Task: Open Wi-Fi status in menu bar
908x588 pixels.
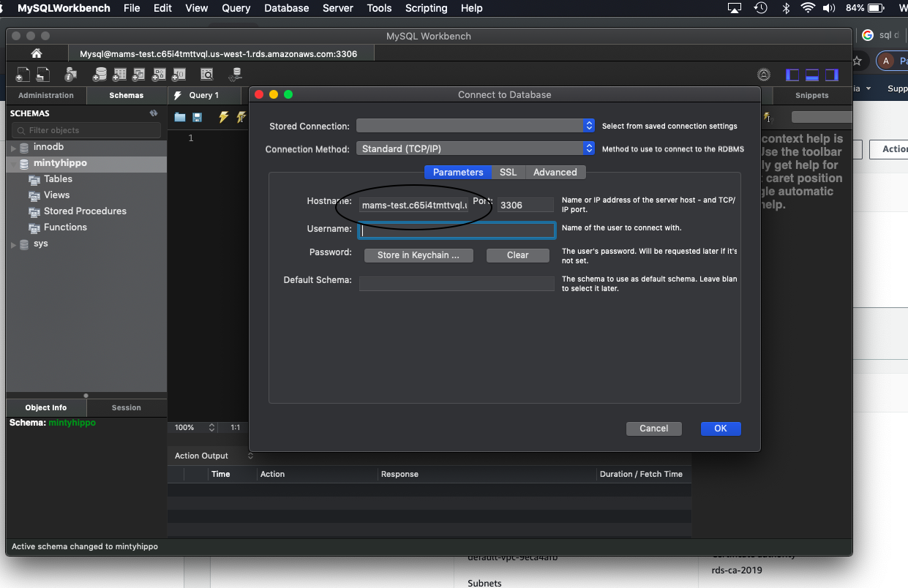Action: [x=808, y=8]
